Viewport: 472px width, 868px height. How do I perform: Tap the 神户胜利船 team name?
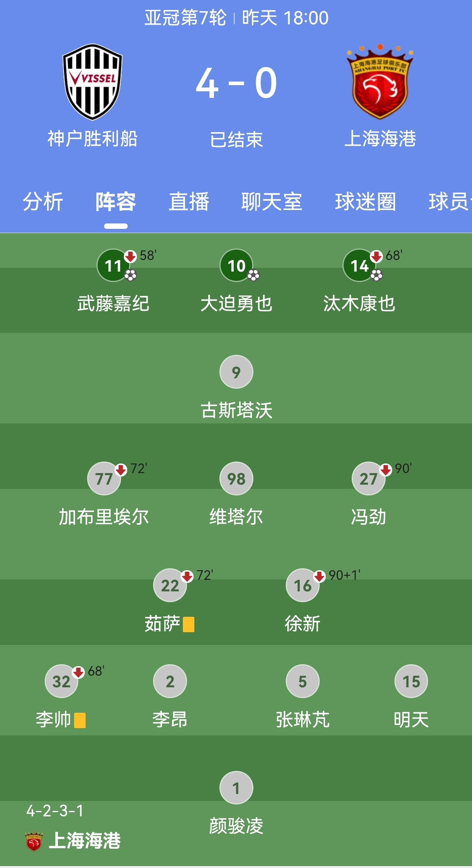coord(93,139)
